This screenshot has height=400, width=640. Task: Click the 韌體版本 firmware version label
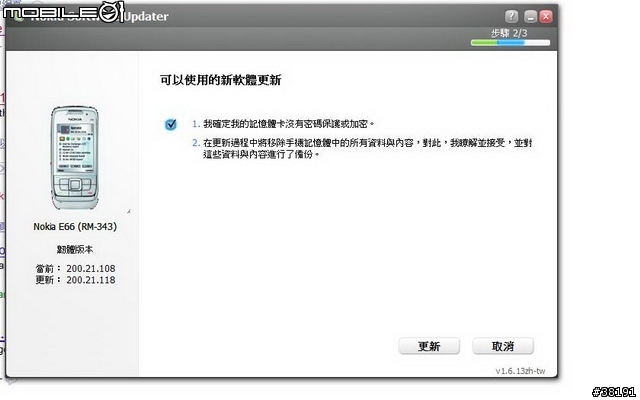(x=75, y=249)
